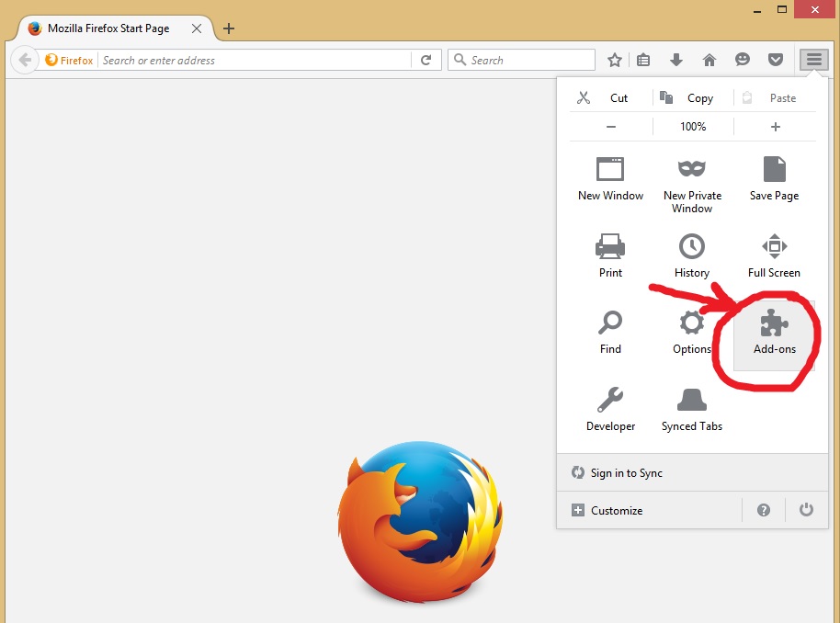Image resolution: width=840 pixels, height=623 pixels.
Task: Open the Developer wrench tools
Action: 610,411
